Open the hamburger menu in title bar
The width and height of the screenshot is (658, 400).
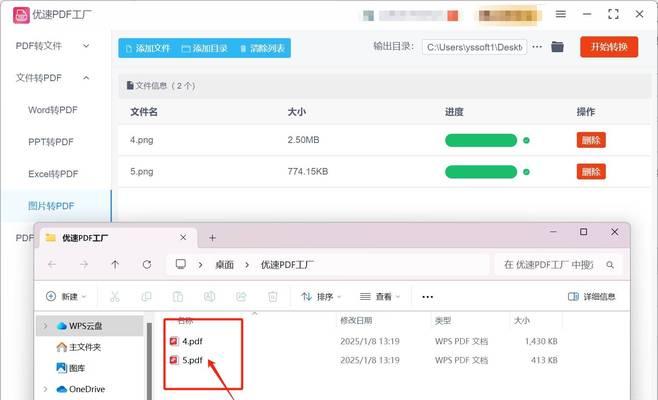561,14
